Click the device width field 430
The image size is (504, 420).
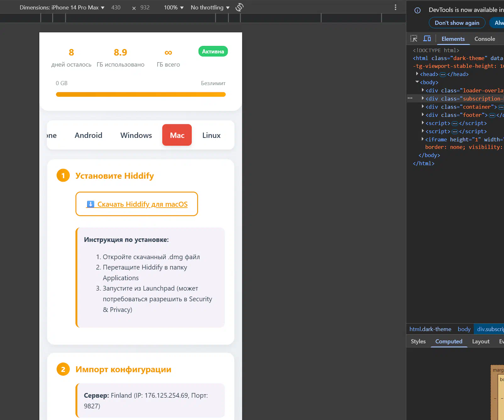116,7
